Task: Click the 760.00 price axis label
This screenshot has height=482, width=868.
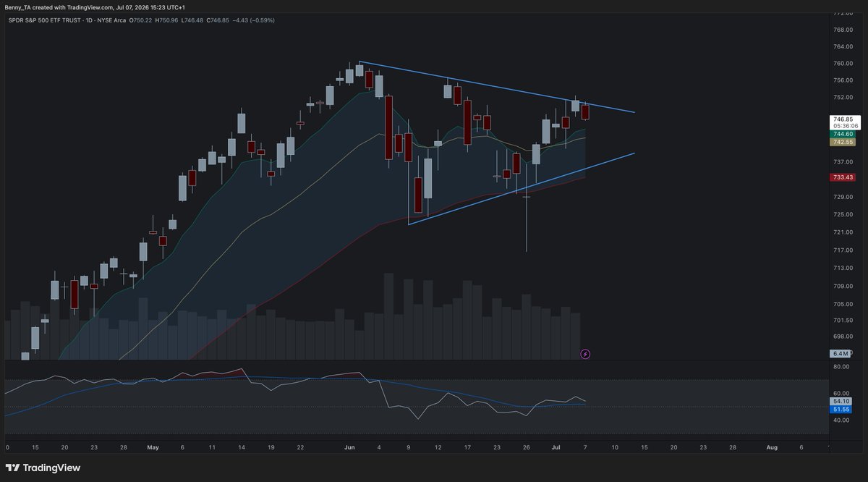Action: (x=843, y=63)
